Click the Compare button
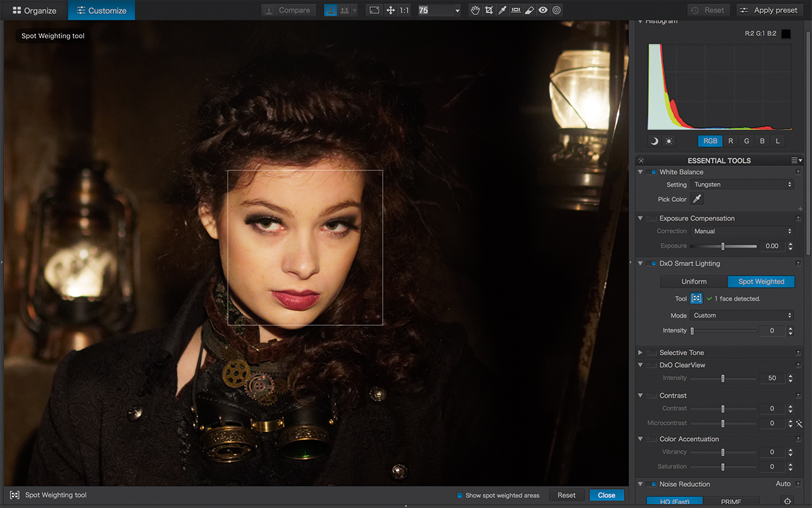The width and height of the screenshot is (812, 508). [288, 10]
